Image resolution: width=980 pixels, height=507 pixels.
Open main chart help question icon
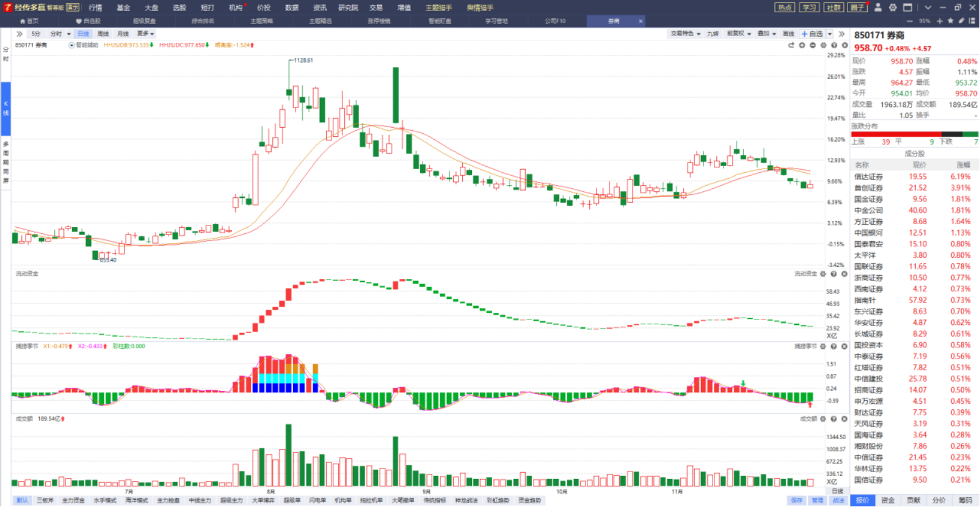[x=834, y=45]
